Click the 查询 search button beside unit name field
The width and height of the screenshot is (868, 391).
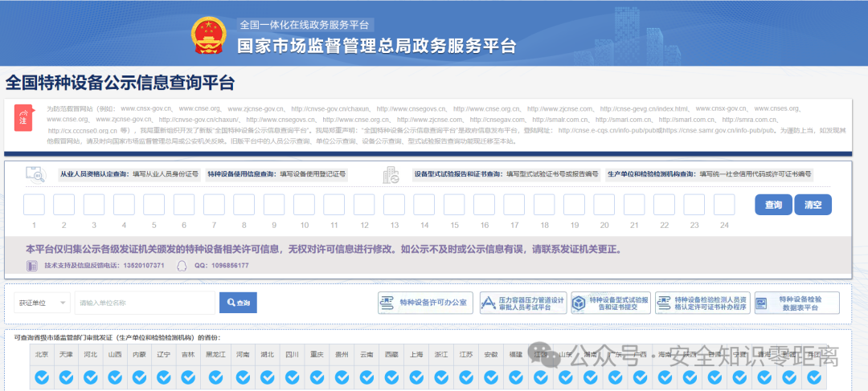[238, 303]
